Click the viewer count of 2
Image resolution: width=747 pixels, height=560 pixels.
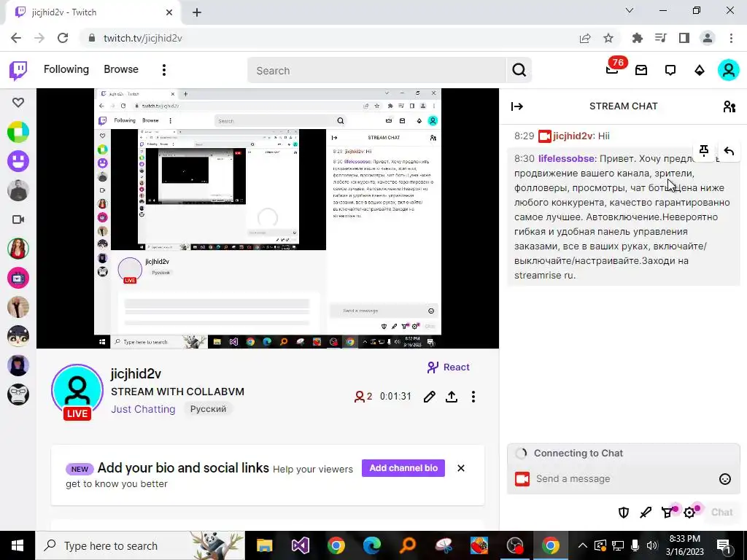(x=363, y=396)
